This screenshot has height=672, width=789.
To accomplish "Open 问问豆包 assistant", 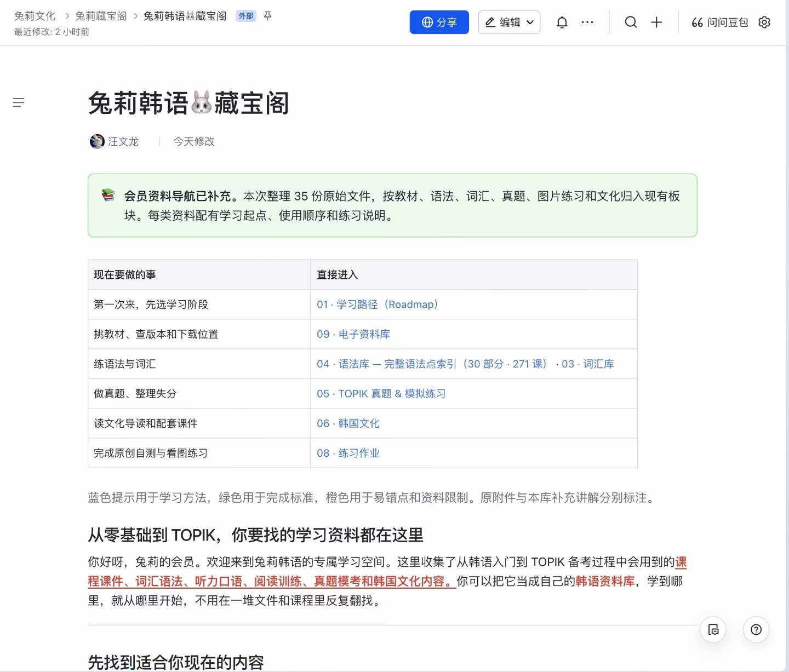I will [719, 22].
